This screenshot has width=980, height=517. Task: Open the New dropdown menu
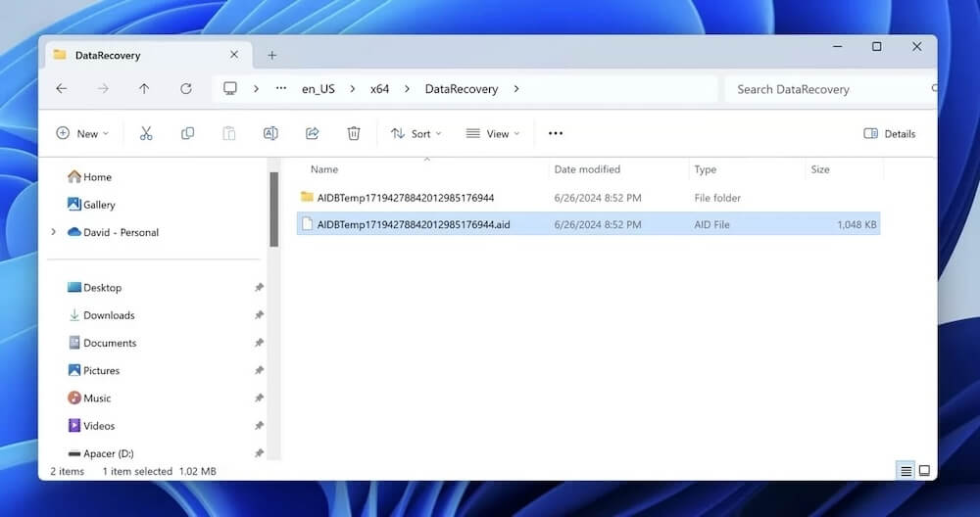tap(82, 133)
